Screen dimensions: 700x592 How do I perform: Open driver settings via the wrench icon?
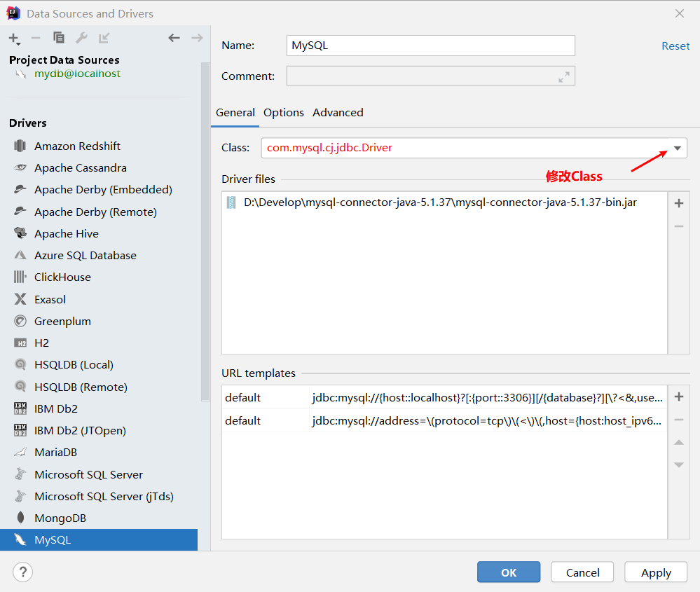(81, 38)
